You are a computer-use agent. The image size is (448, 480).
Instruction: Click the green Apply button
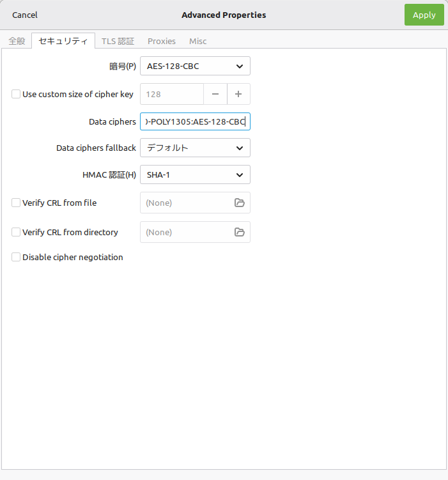(x=424, y=15)
